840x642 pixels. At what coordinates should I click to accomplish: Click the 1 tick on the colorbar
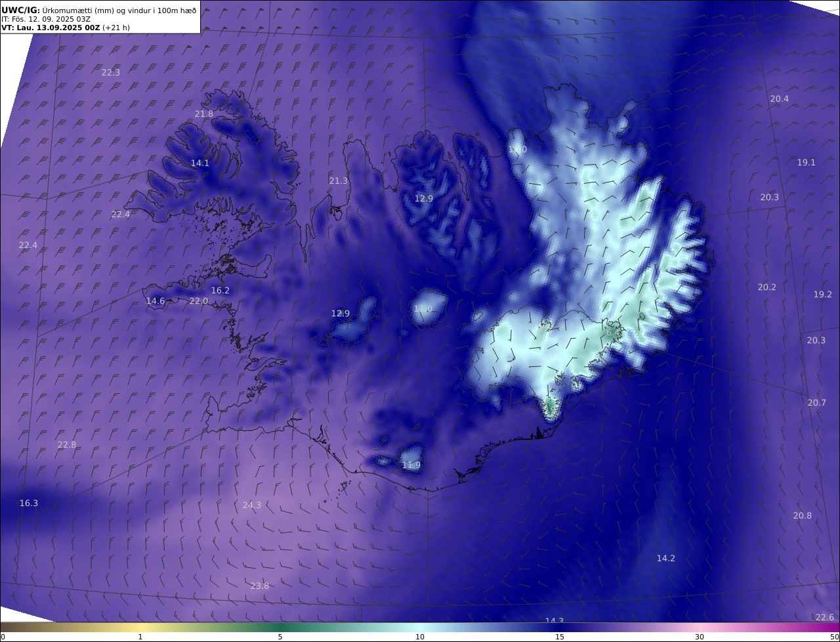coord(140,637)
